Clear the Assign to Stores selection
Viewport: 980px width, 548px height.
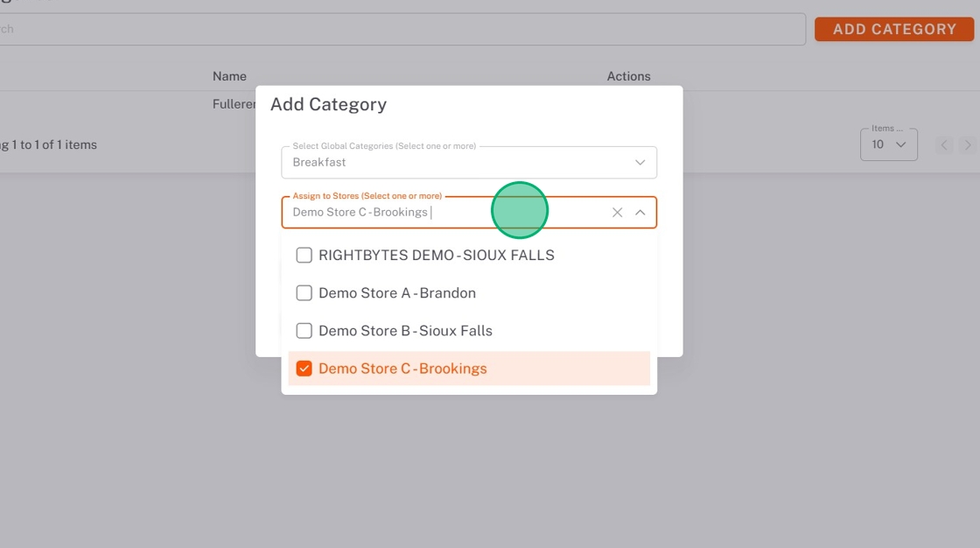pos(617,213)
